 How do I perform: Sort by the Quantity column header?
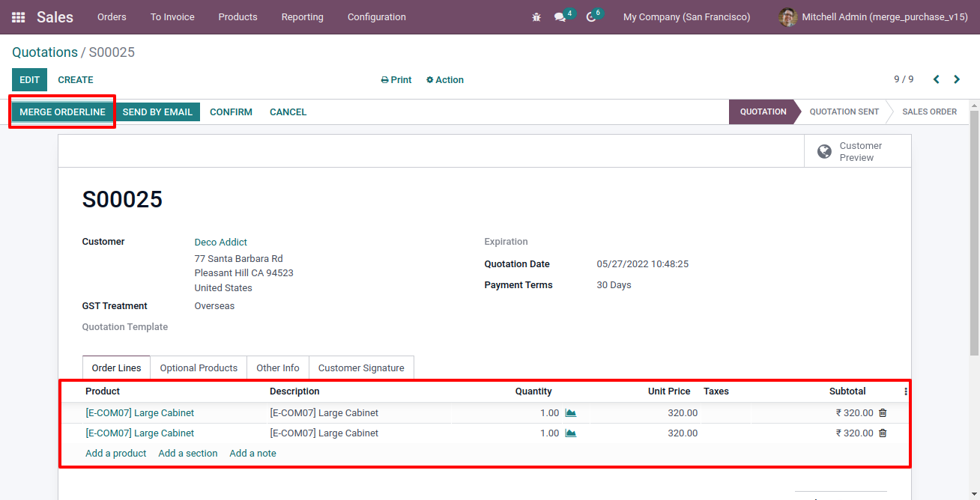[x=533, y=391]
